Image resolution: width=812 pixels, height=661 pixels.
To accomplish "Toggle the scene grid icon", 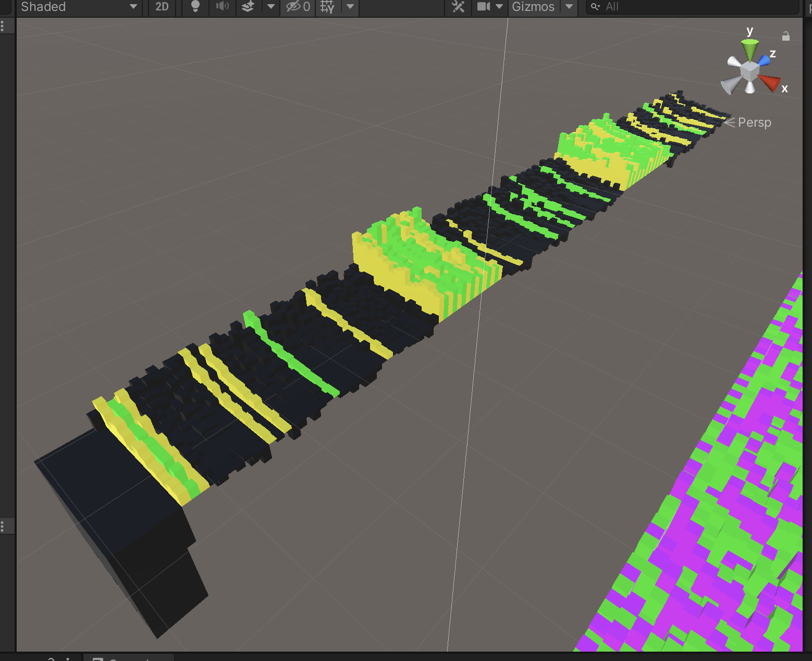I will pos(327,7).
